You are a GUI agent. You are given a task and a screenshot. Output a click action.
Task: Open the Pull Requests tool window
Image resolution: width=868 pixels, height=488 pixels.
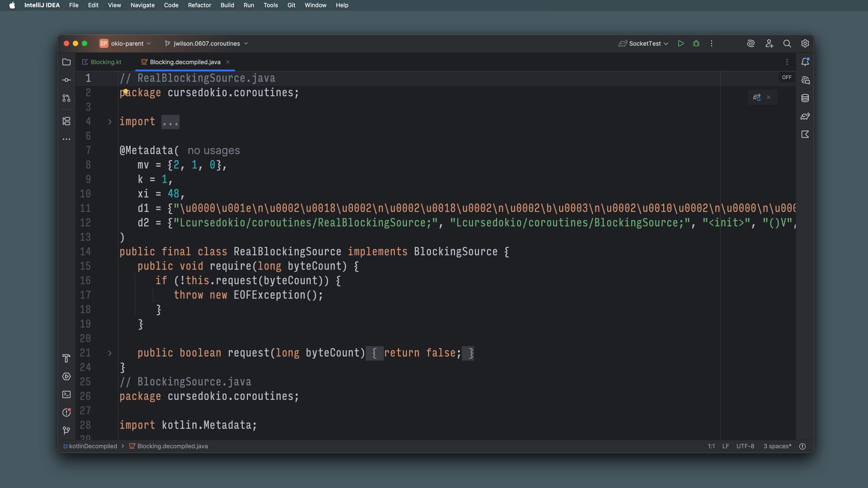(x=66, y=98)
